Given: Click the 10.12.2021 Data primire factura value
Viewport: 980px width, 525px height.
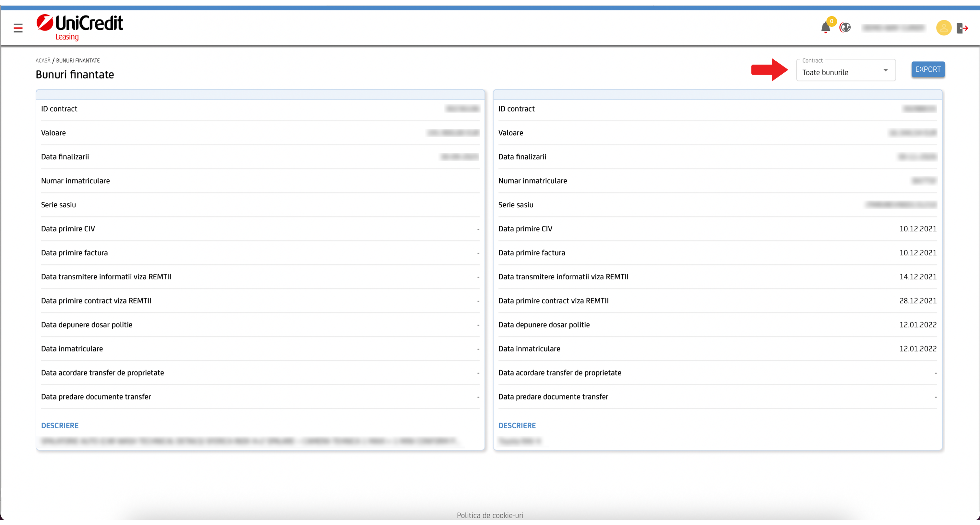Looking at the screenshot, I should (918, 252).
